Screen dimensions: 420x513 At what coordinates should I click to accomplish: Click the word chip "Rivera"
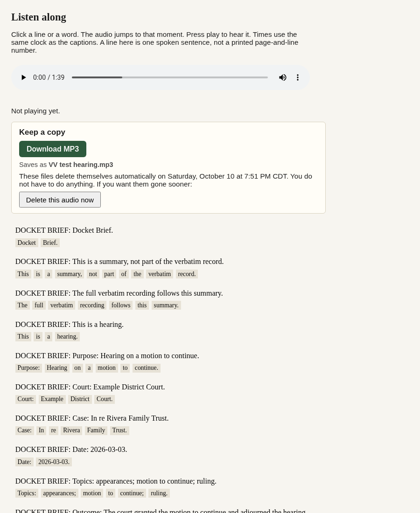tap(71, 430)
